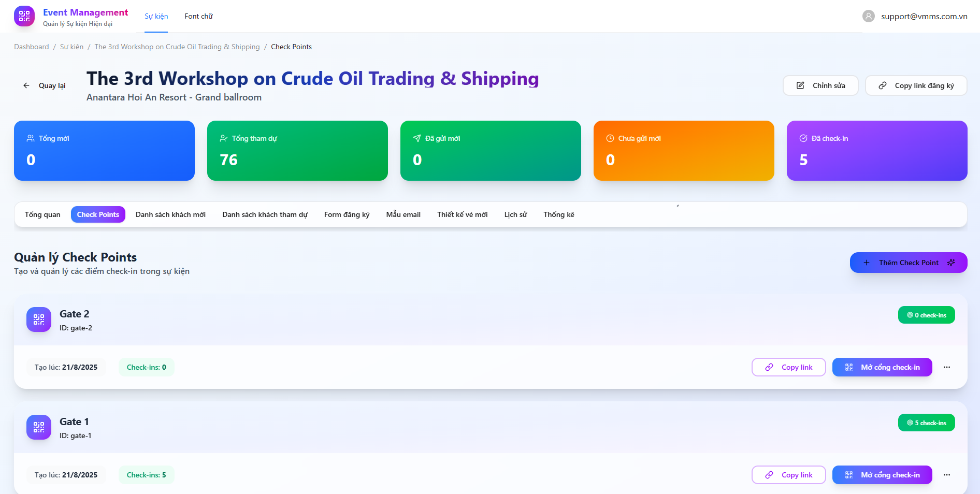Open the Font chữ menu item
980x494 pixels.
point(198,17)
